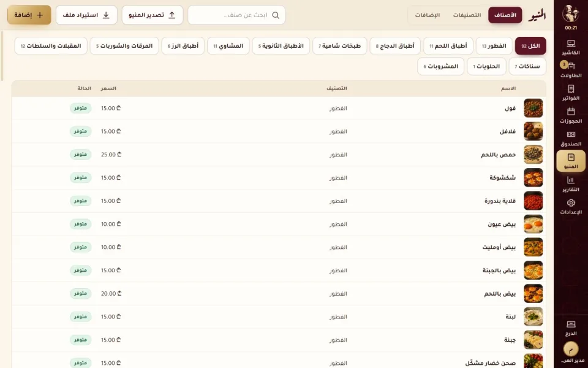Filter by سناكات category chip

point(527,66)
